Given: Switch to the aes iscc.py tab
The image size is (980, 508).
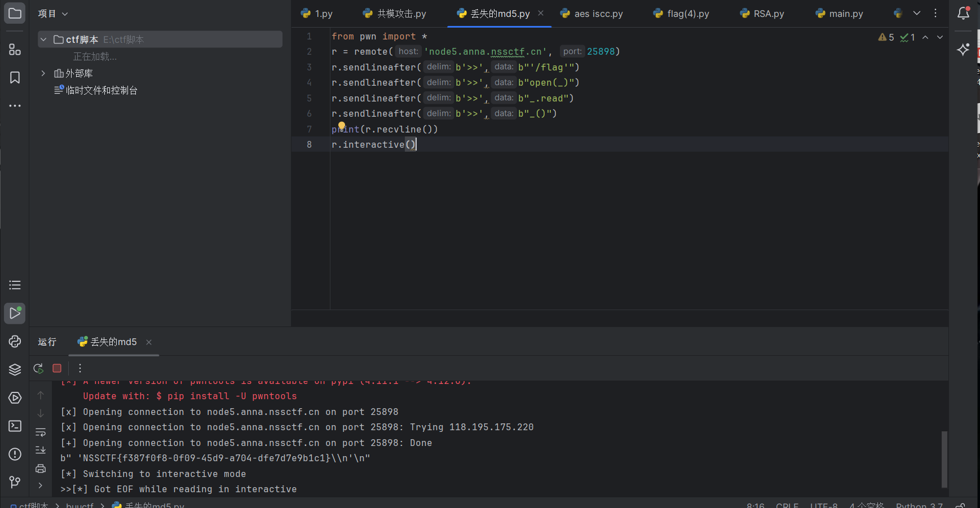Looking at the screenshot, I should (x=591, y=14).
